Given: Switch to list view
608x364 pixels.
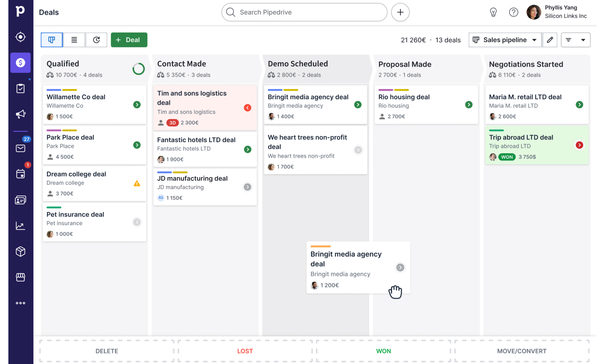Looking at the screenshot, I should 74,40.
